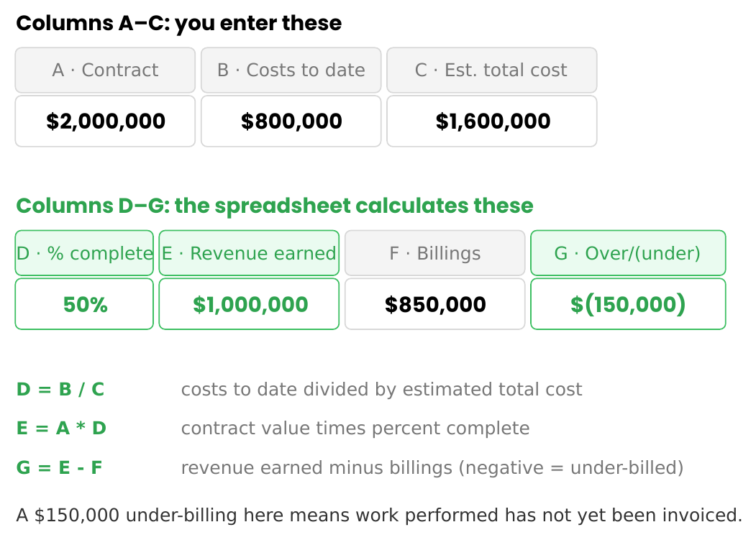Select the $2,000,000 contract value cell
The width and height of the screenshot is (756, 540).
coord(105,121)
